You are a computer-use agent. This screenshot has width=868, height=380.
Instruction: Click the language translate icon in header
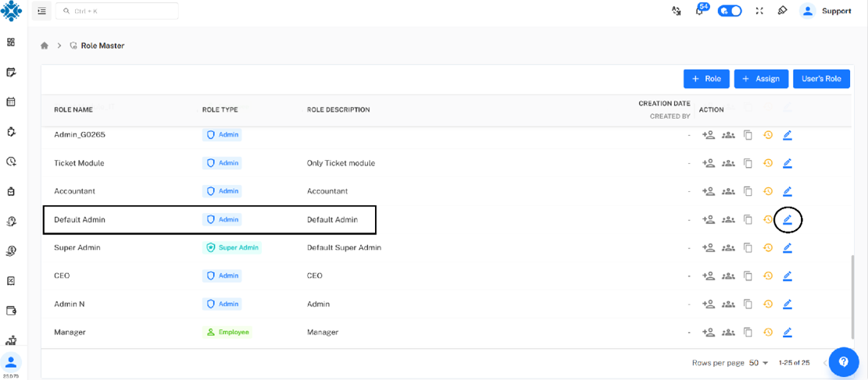677,11
